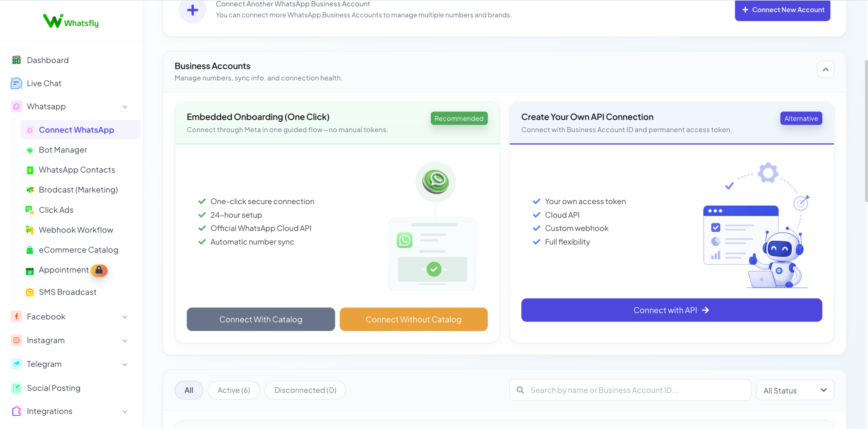
Task: Select the Disconnected (0) filter tab
Action: [x=305, y=390]
